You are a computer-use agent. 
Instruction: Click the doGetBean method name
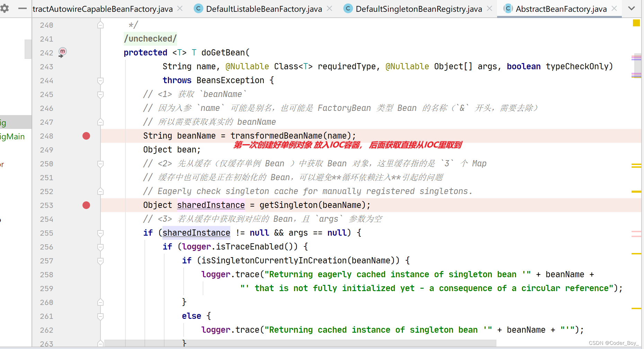(223, 53)
